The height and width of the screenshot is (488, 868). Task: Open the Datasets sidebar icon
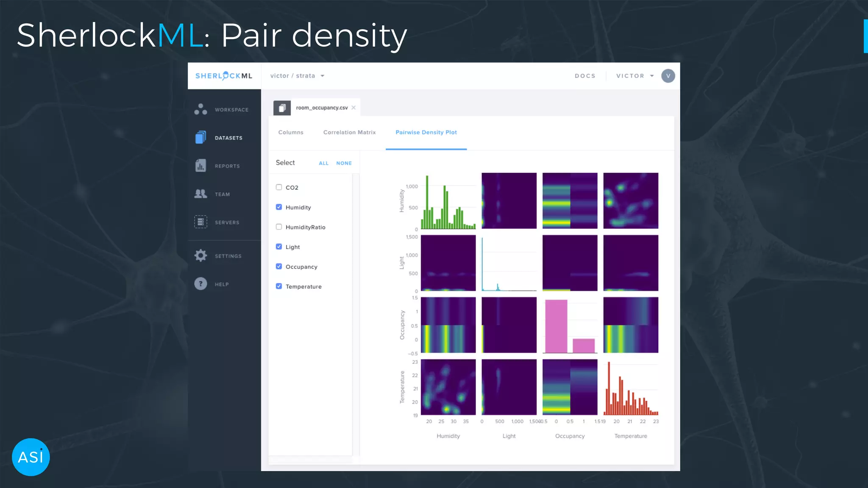pos(200,138)
